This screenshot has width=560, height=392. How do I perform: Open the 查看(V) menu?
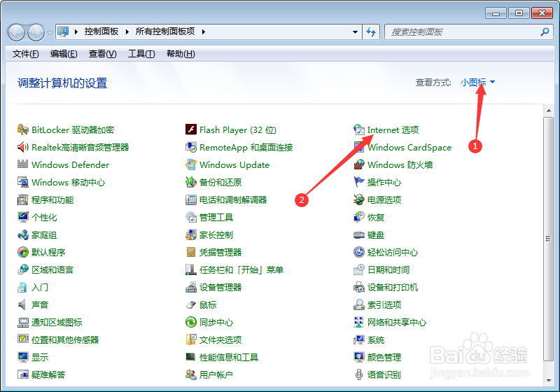point(102,54)
